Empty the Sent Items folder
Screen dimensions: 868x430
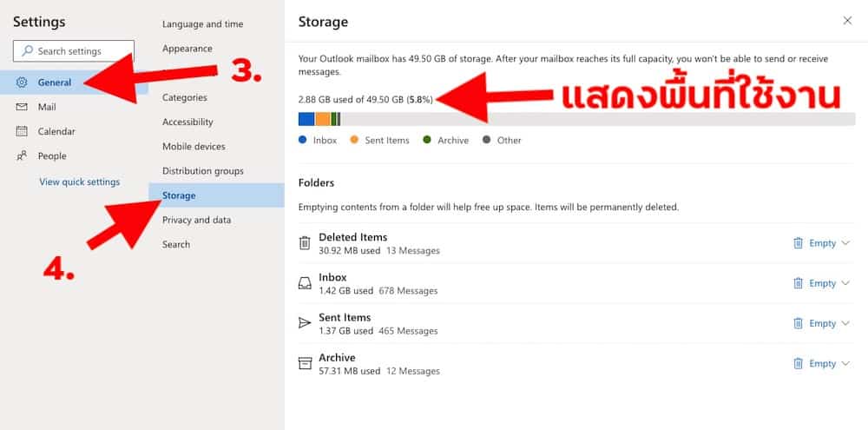(x=814, y=323)
